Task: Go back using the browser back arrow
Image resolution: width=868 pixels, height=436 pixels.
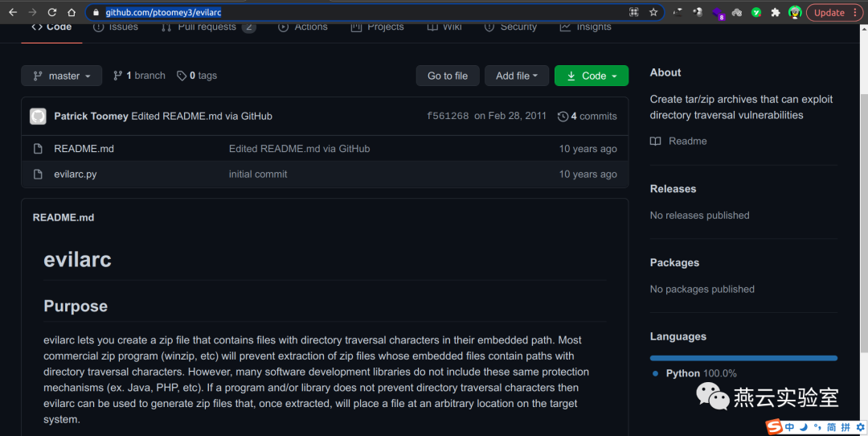Action: 12,12
